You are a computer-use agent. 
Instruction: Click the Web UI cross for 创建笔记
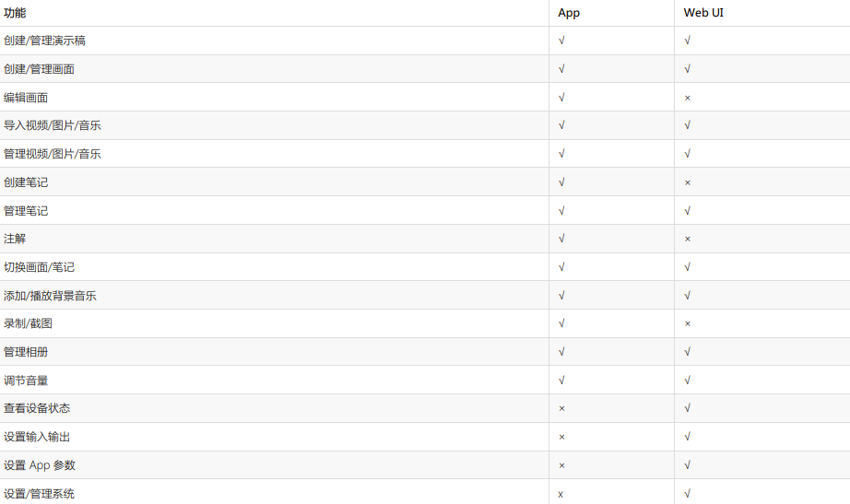point(688,182)
